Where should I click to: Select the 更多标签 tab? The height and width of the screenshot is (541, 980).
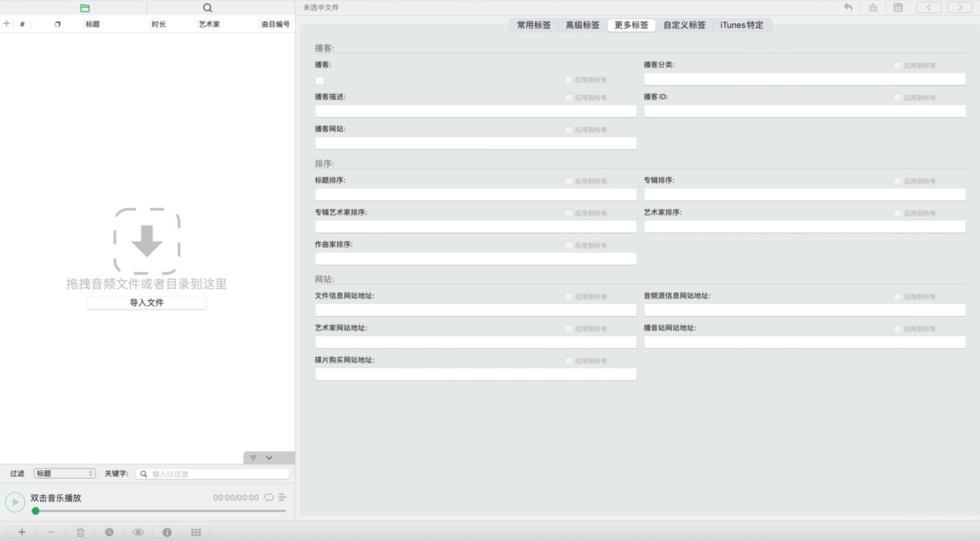(x=631, y=25)
